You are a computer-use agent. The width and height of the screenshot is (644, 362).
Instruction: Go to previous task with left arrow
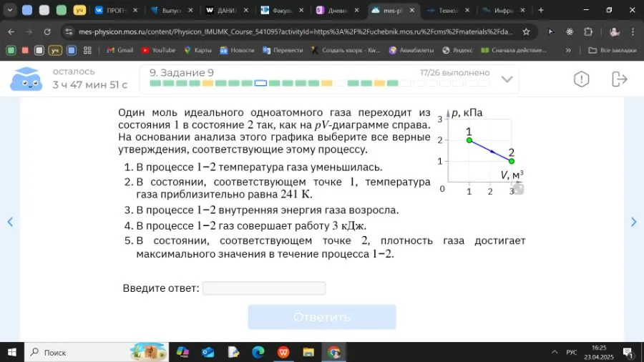tap(10, 222)
